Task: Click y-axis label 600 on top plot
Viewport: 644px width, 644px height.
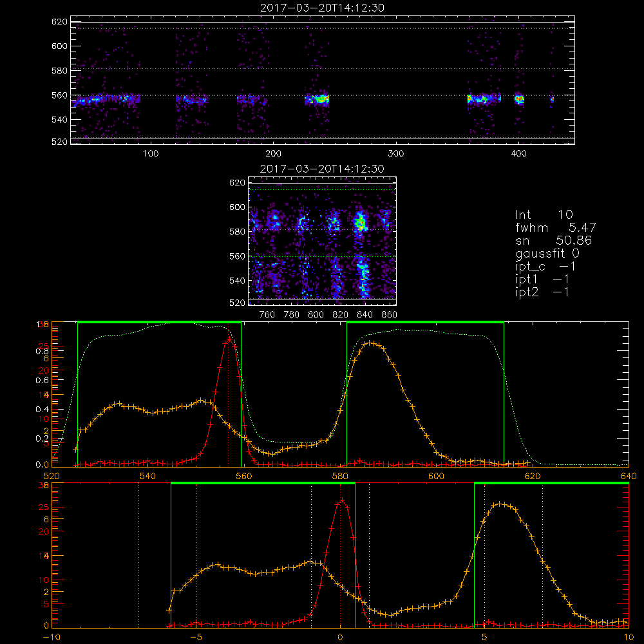Action: 59,46
